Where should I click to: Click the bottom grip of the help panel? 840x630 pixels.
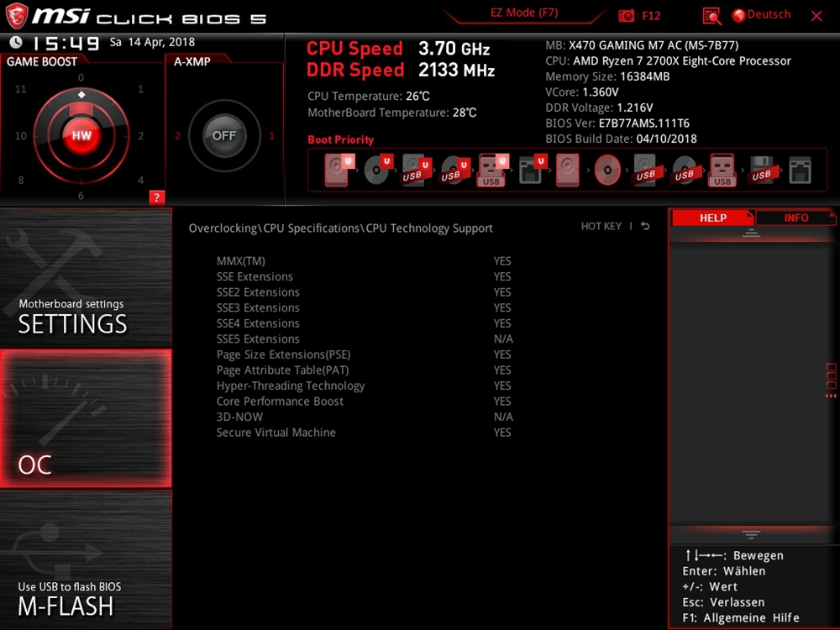[x=751, y=534]
